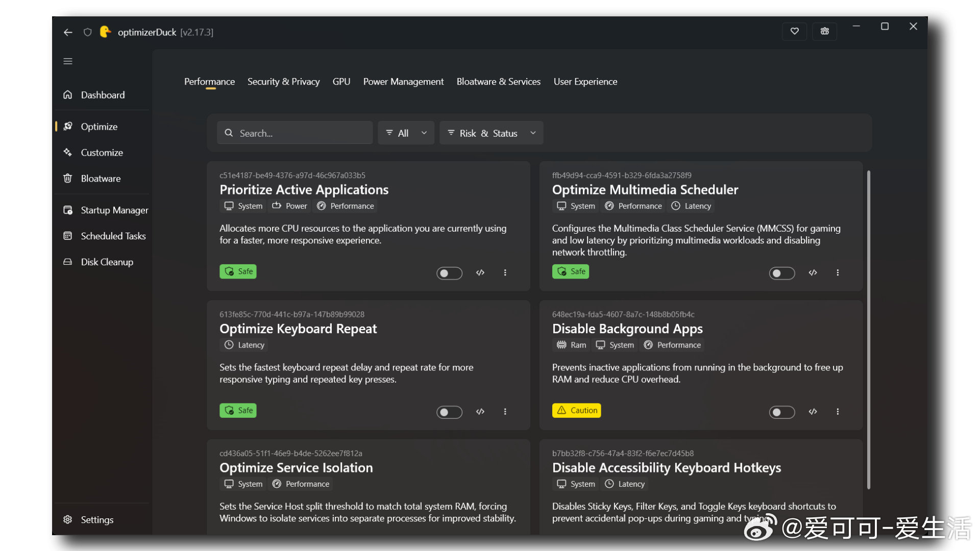Image resolution: width=980 pixels, height=551 pixels.
Task: Open more options for Prioritize Active Applications
Action: [505, 273]
